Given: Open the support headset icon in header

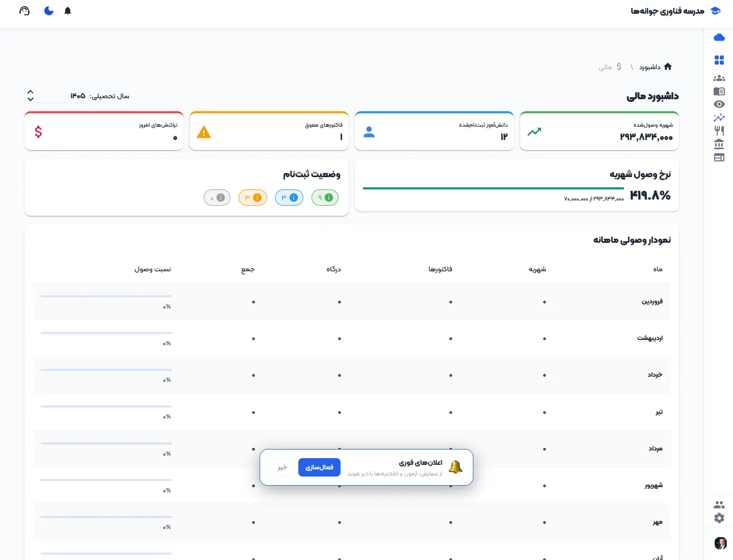Looking at the screenshot, I should 24,11.
